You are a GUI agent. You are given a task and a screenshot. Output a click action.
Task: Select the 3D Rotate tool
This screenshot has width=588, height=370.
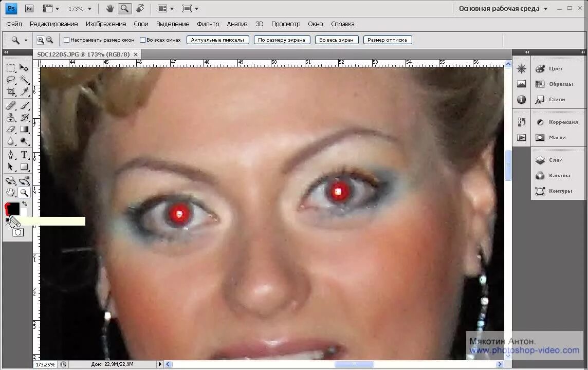10,181
